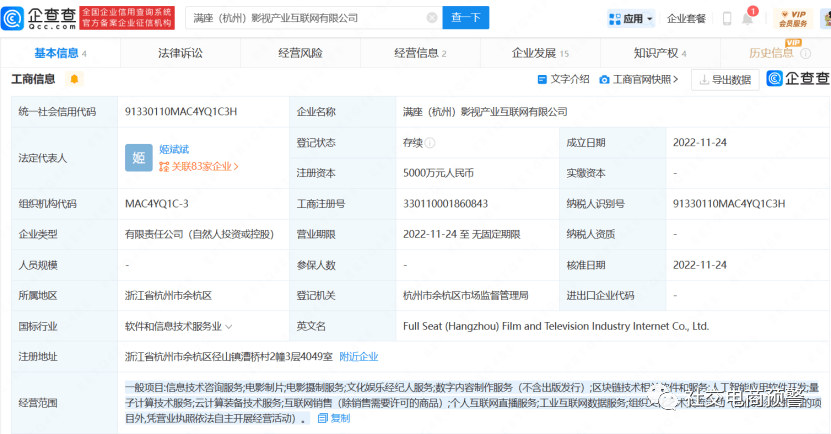Click the 有限责任公司 company type value
Viewport: 831px width, 434px height.
[x=199, y=234]
